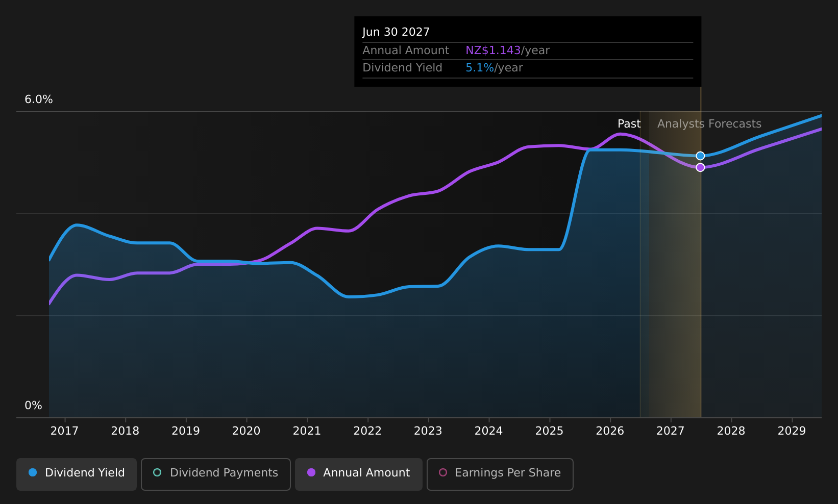
Task: Click the Analysts Forecasts label
Action: coord(709,124)
